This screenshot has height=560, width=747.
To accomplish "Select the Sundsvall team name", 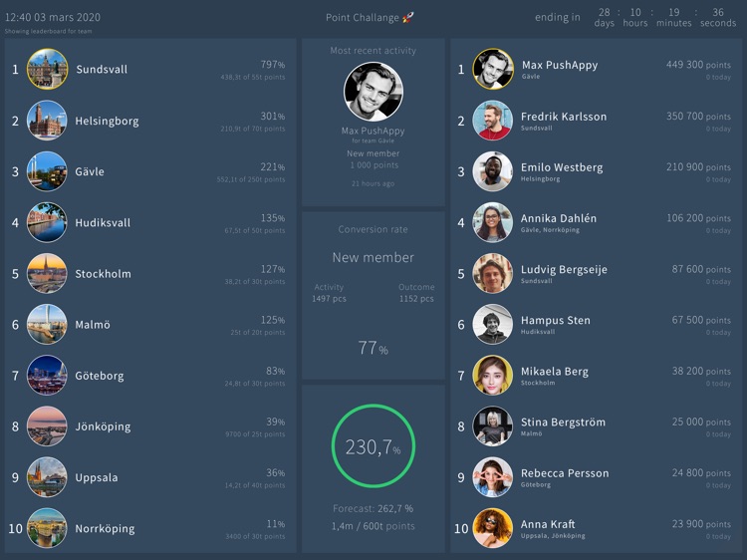I will (x=102, y=69).
